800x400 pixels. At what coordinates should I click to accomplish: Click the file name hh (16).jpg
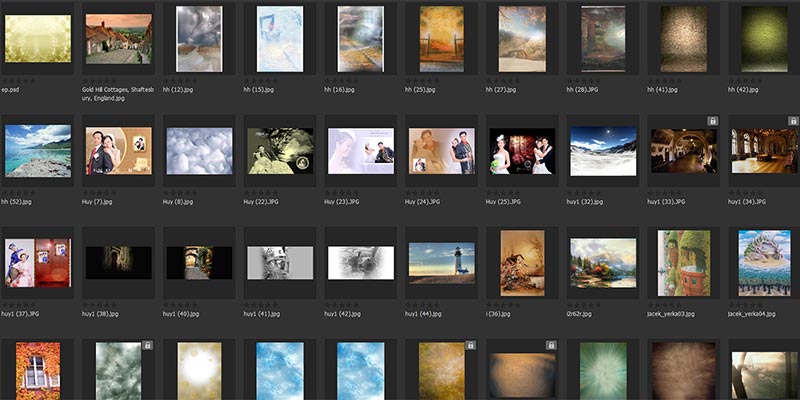(337, 90)
